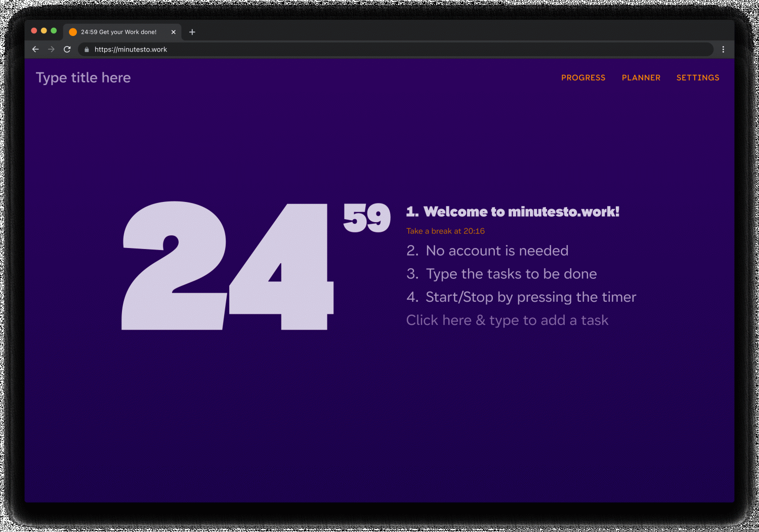Close the 'Get your Work done!' tab

tap(174, 32)
